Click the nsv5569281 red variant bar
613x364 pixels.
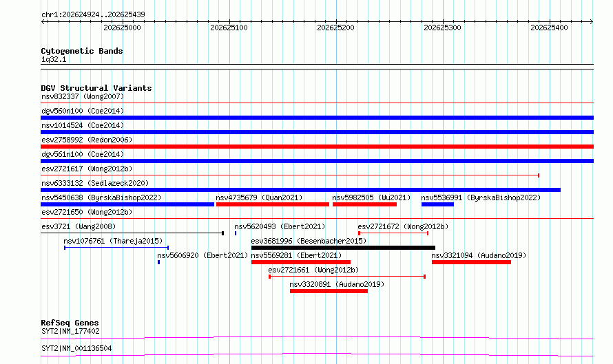[x=300, y=262]
